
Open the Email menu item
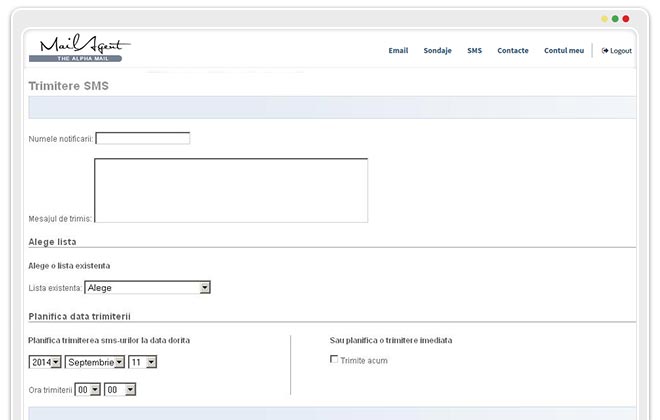398,50
